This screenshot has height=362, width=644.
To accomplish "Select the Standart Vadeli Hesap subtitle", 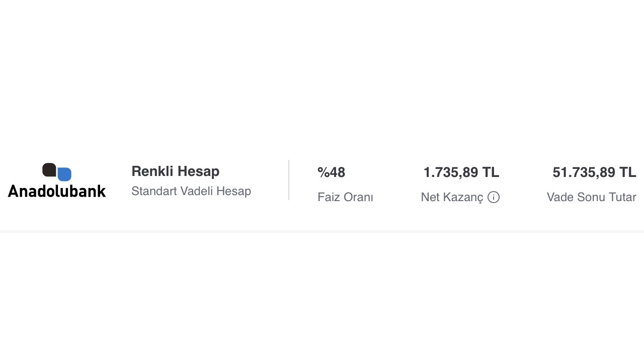I will pos(191,191).
